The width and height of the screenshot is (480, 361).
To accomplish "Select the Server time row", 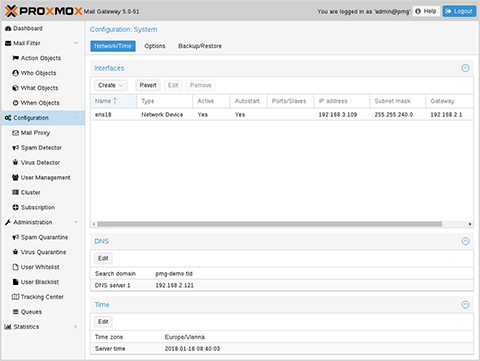I will click(282, 349).
